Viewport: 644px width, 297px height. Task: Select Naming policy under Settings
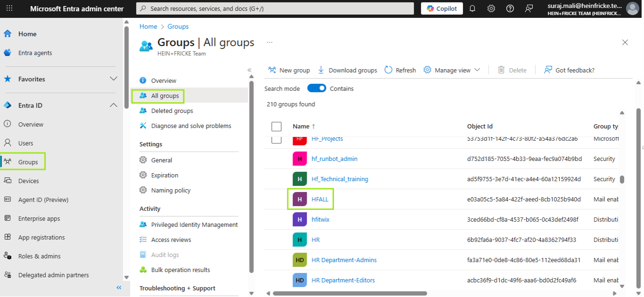click(171, 190)
